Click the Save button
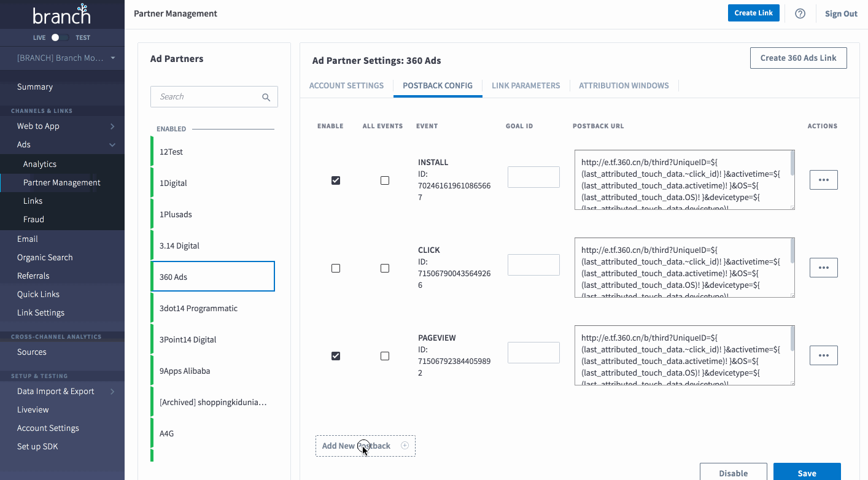868x480 pixels. [x=807, y=472]
